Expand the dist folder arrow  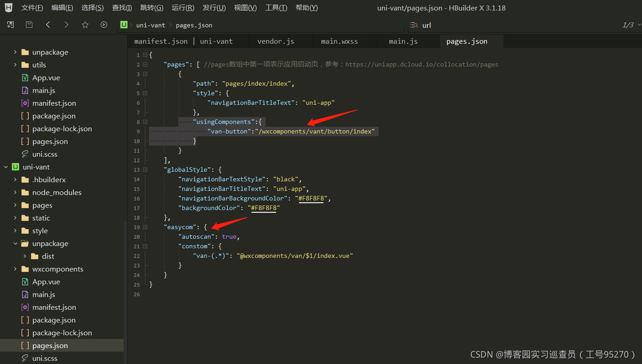[x=25, y=256]
